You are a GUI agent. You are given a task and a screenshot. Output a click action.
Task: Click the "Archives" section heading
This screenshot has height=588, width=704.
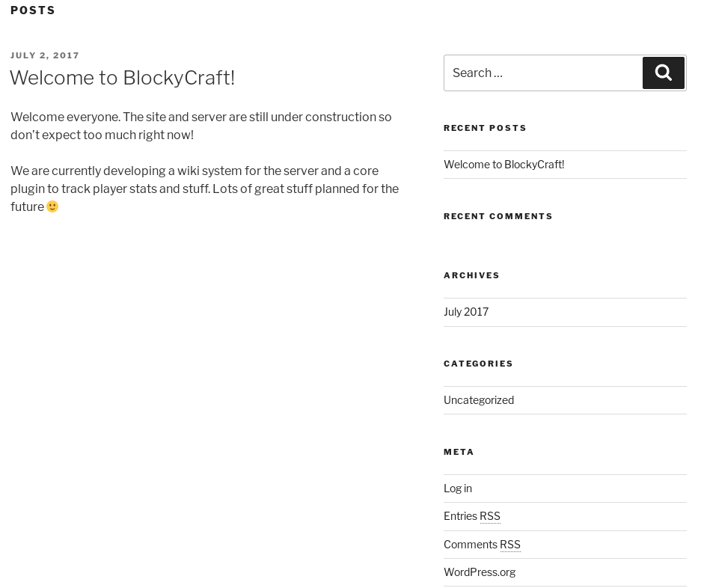click(x=471, y=275)
